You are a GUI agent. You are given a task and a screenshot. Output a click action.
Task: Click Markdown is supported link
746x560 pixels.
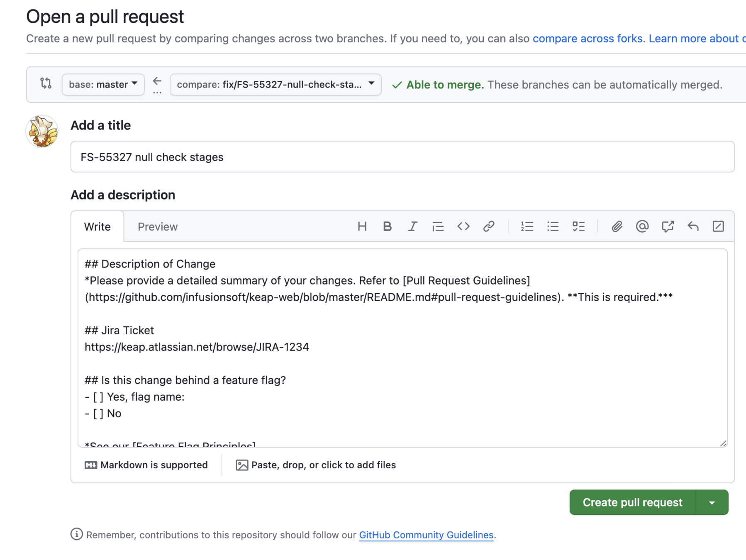coord(146,465)
